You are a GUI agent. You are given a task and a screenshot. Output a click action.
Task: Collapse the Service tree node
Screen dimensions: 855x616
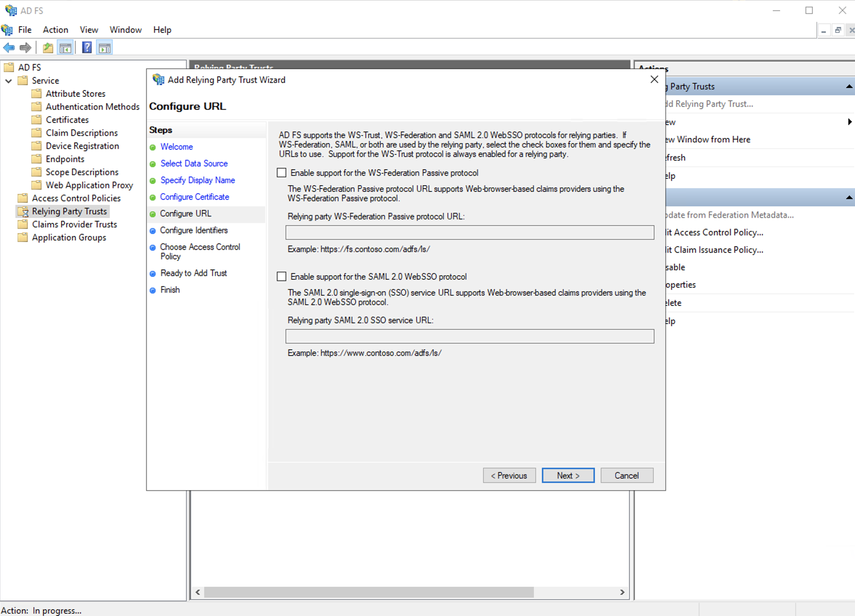pos(8,81)
